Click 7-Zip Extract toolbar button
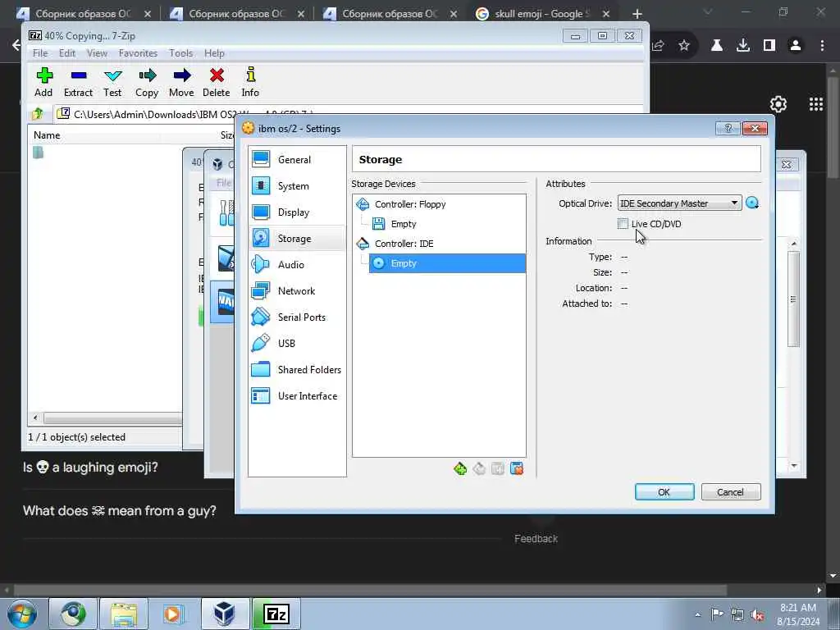Viewport: 840px width, 630px height. (x=78, y=83)
